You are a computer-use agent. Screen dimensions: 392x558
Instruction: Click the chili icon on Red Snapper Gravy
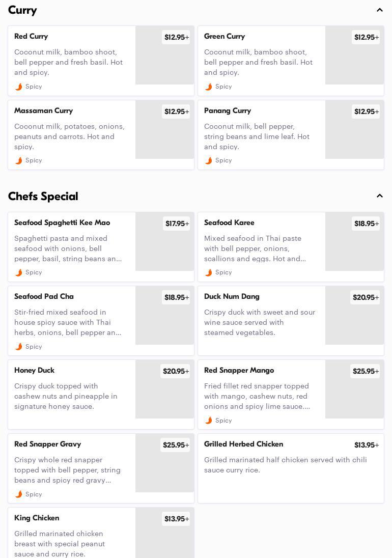point(19,494)
